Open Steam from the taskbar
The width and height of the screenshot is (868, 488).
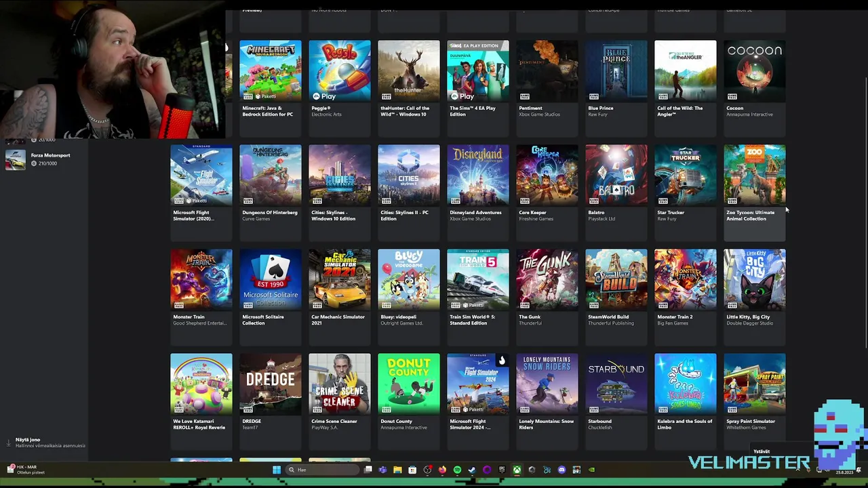[x=472, y=470]
